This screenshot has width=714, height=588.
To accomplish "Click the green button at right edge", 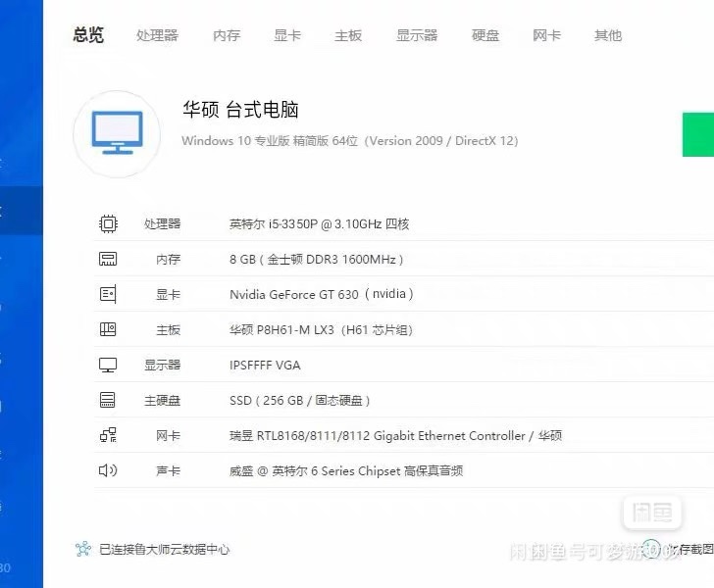I will (x=698, y=134).
